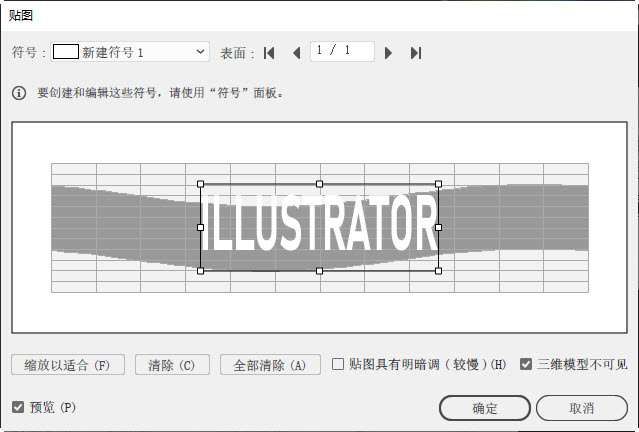
Task: Click bottom-left handle of artwork bounding box
Action: point(201,271)
